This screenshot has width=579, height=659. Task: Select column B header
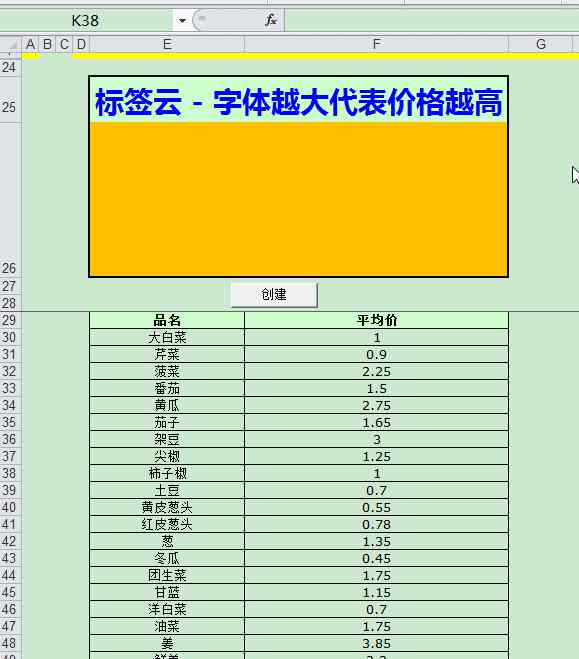pos(47,44)
